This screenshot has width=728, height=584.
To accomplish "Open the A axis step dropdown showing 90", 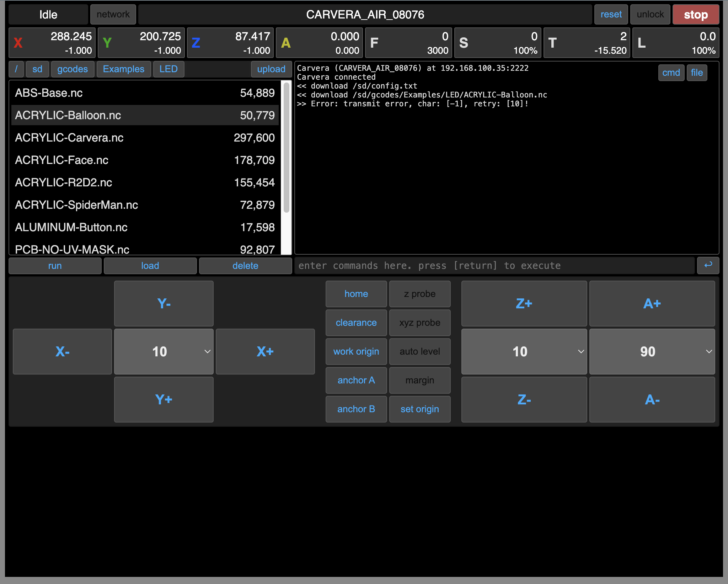I will [x=652, y=351].
